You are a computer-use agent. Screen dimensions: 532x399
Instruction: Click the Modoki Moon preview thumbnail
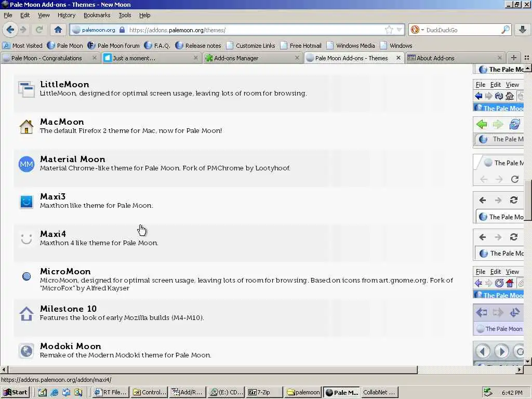point(498,353)
